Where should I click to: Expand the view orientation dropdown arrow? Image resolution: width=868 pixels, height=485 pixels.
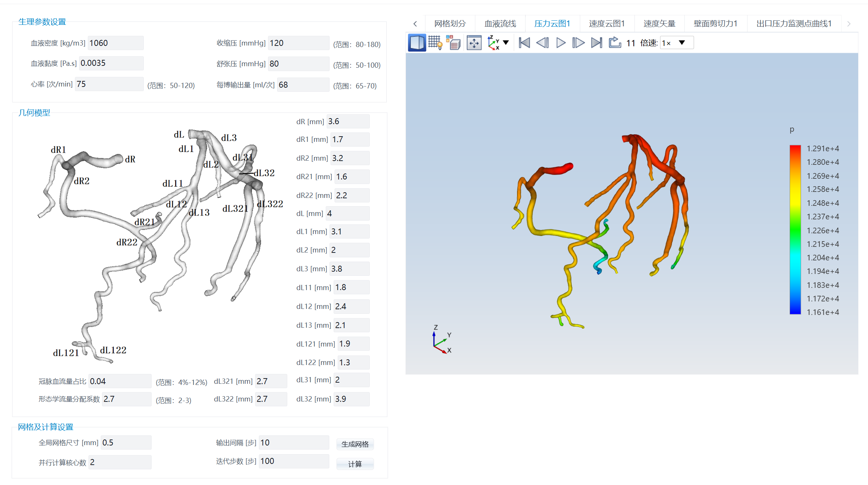click(506, 43)
